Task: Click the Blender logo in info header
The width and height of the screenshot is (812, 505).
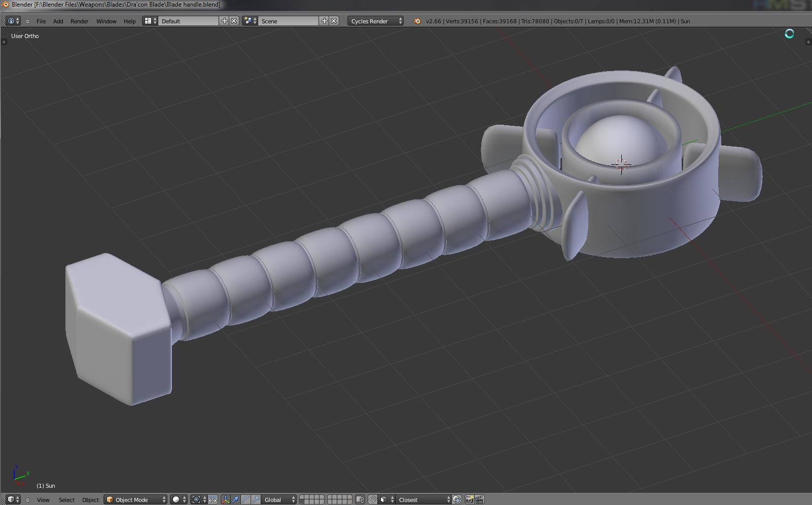Action: click(417, 21)
